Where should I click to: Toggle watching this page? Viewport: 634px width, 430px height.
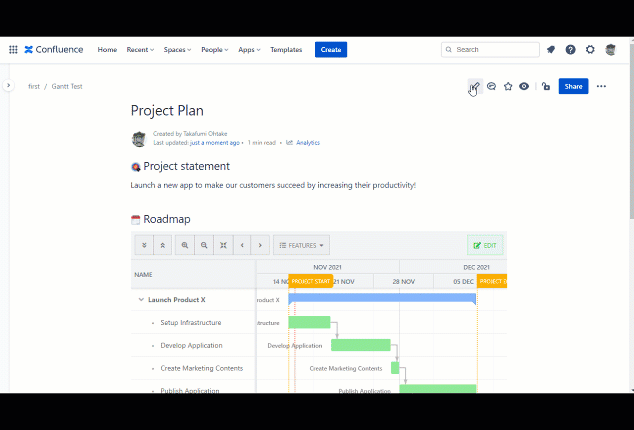click(524, 87)
